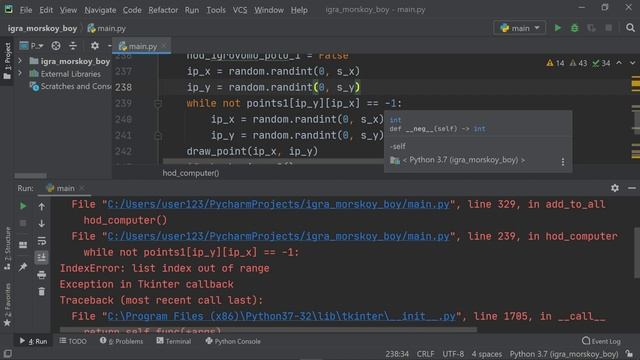640x360 pixels.
Task: Click read-only lock icon in status bar
Action: coord(629,354)
